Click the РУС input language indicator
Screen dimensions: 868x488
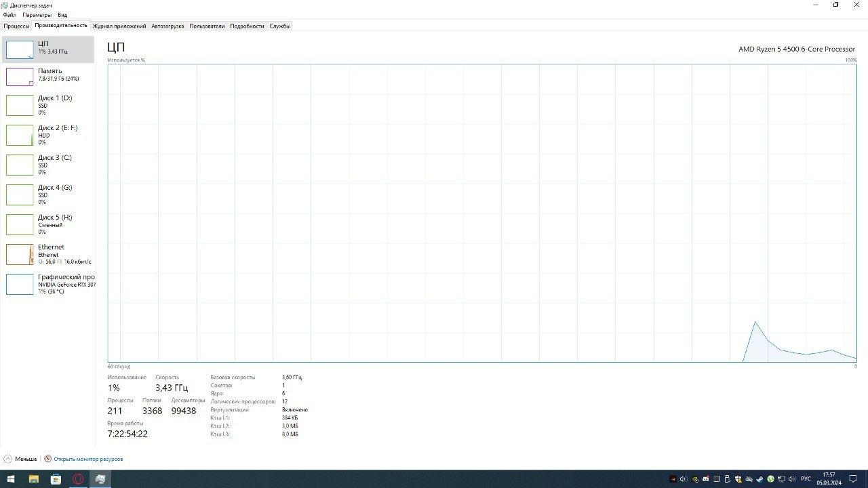point(806,479)
